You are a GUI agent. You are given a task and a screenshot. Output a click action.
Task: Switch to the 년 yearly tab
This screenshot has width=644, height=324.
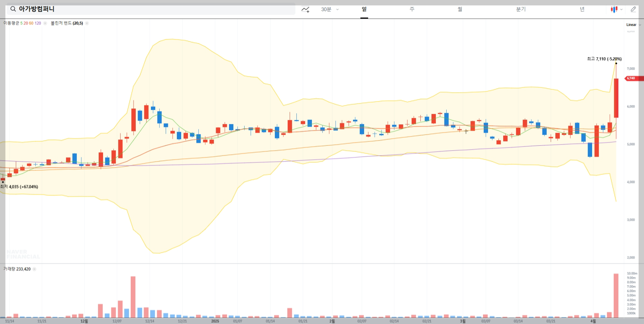582,9
